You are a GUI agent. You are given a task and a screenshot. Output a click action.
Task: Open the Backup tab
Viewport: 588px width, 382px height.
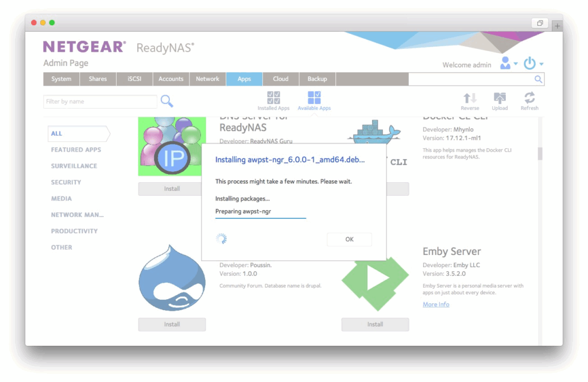tap(317, 79)
